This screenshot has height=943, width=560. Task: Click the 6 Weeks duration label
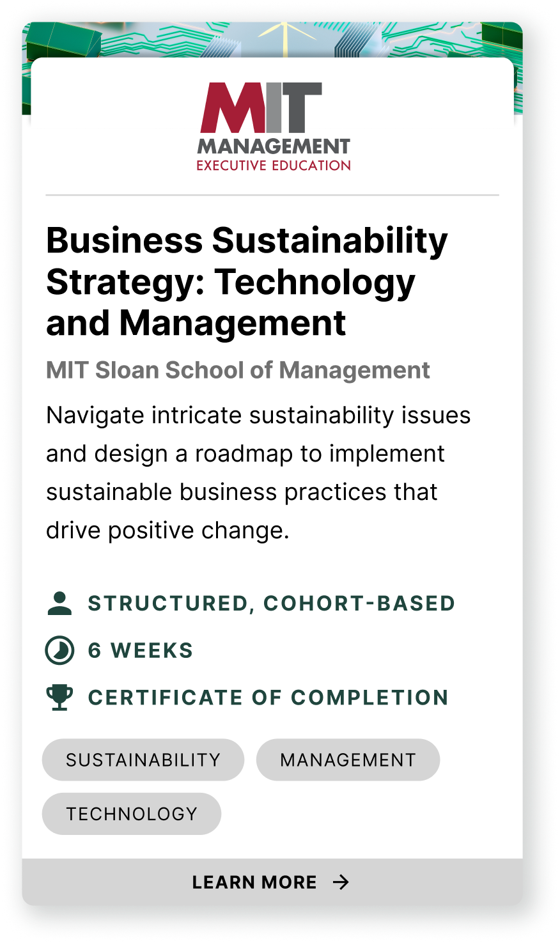coord(141,651)
